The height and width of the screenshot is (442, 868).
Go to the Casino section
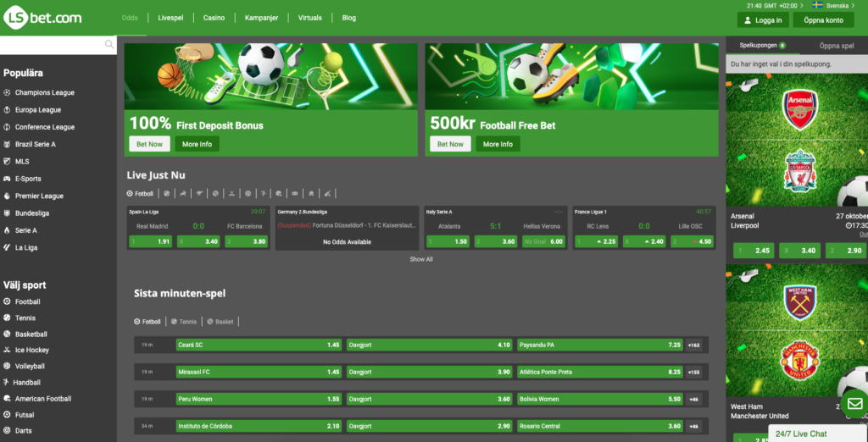[x=214, y=18]
